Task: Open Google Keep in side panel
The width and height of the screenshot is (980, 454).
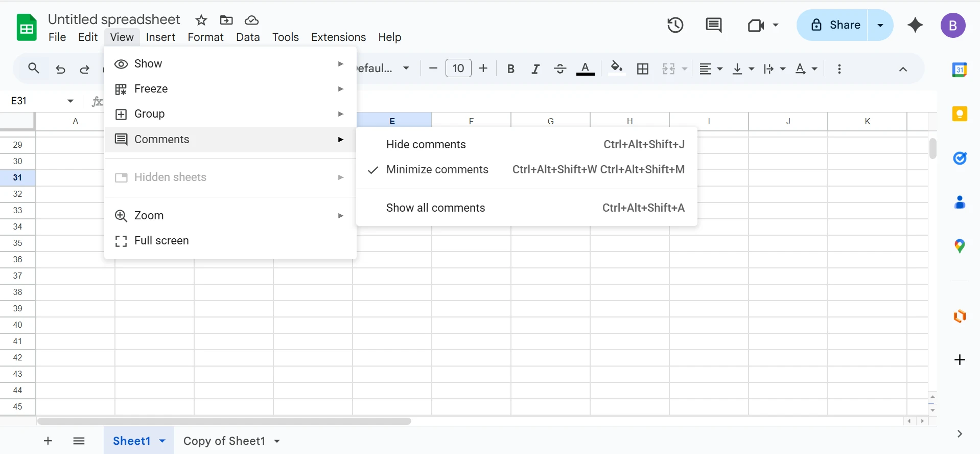Action: pyautogui.click(x=960, y=113)
